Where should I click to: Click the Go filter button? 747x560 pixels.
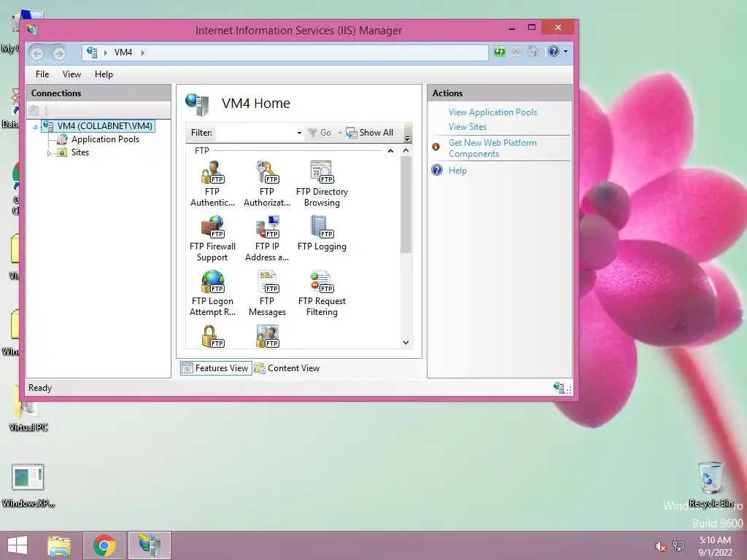pos(320,133)
